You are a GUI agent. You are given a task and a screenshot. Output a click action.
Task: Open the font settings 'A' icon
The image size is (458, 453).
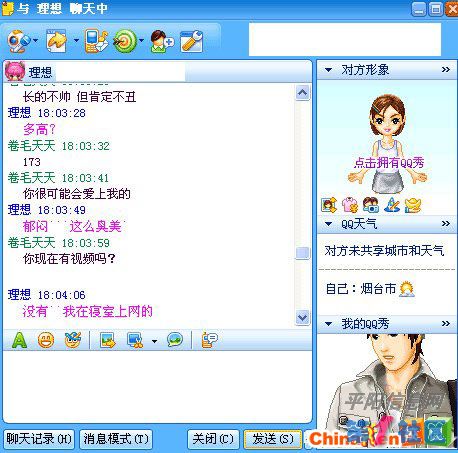click(19, 340)
